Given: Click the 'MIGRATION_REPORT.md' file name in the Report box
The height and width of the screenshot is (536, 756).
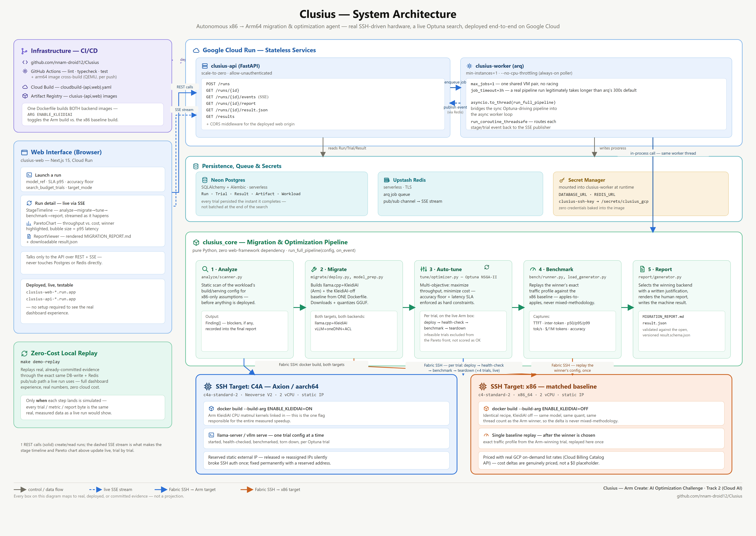Looking at the screenshot, I should (x=663, y=316).
